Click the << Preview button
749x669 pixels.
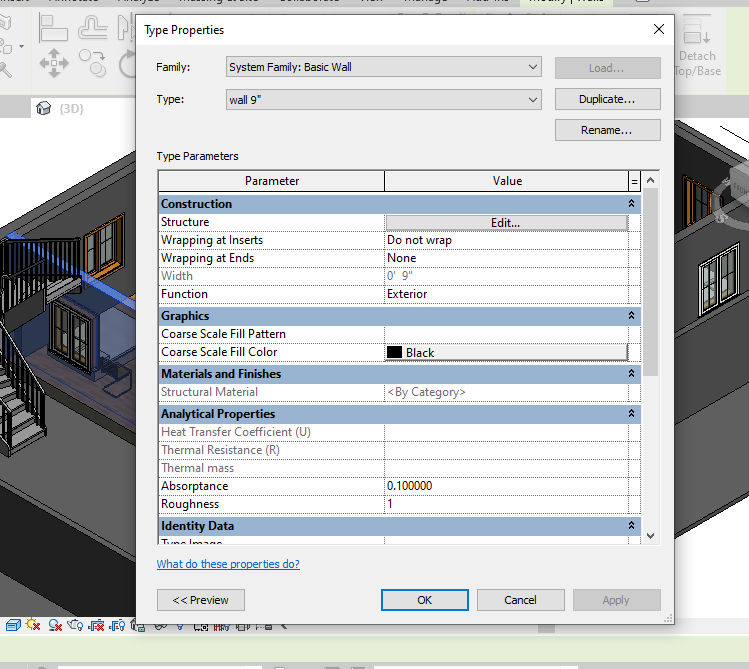(201, 600)
